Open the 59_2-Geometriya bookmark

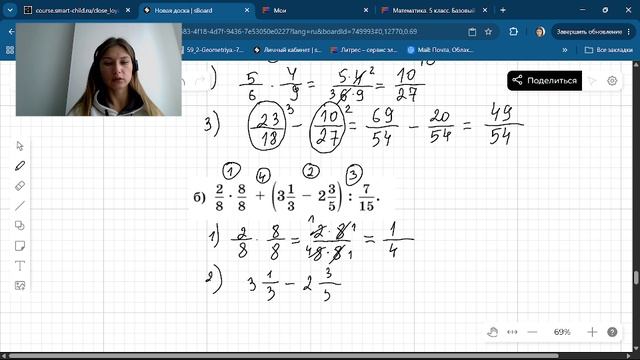213,50
